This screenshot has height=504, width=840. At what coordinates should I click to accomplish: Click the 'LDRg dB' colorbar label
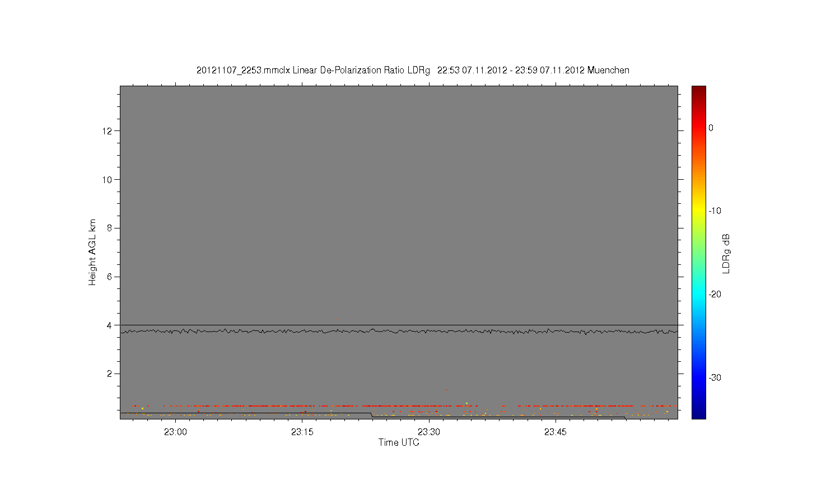pos(726,254)
